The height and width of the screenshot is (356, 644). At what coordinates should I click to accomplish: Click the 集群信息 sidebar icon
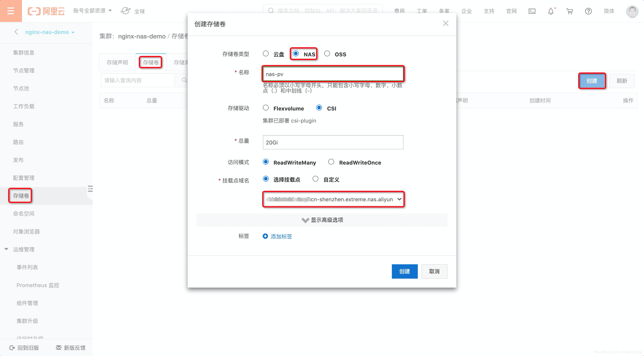point(24,52)
